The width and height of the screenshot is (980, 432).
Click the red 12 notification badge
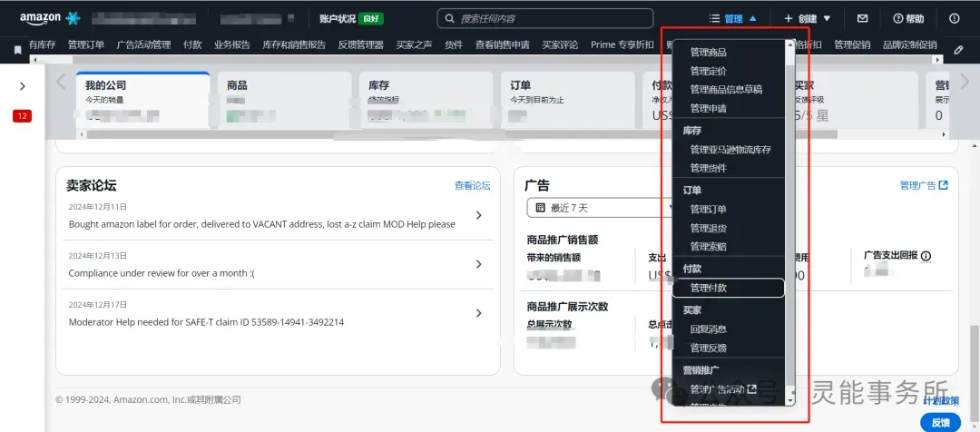[23, 116]
